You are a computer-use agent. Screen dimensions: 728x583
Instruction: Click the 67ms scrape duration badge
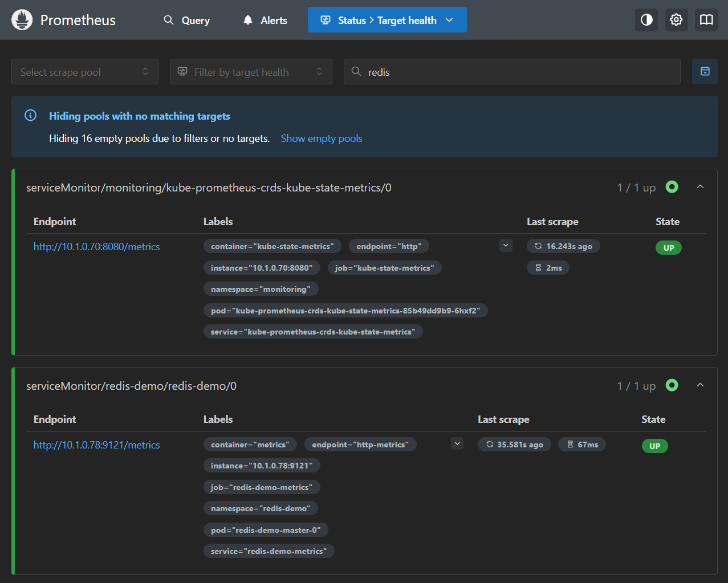(x=582, y=445)
